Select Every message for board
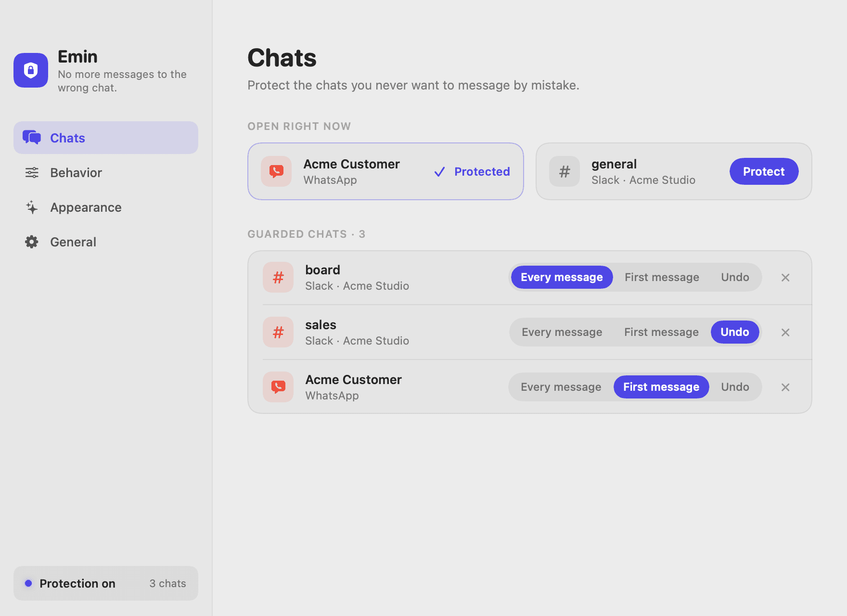 (562, 277)
